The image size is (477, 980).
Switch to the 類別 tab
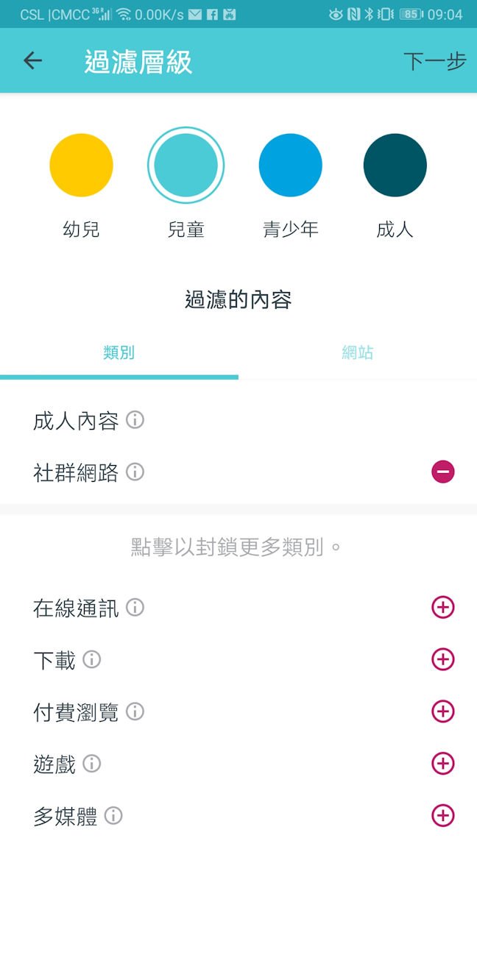[x=119, y=353]
